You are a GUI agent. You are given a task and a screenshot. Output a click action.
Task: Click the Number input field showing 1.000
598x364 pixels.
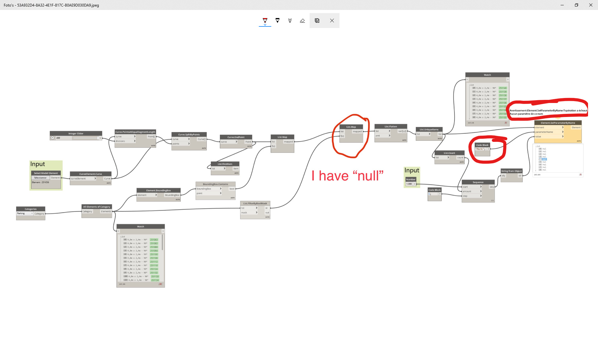[409, 184]
